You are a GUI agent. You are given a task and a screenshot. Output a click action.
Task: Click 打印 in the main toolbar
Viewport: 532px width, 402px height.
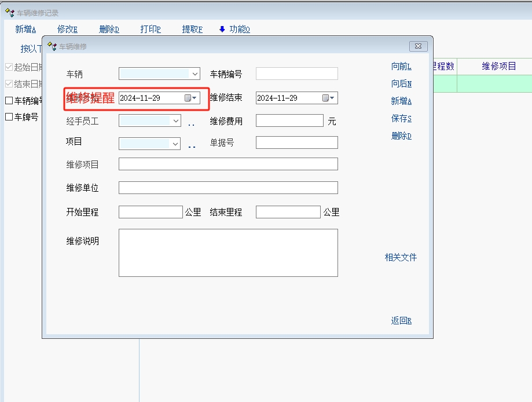coord(151,30)
